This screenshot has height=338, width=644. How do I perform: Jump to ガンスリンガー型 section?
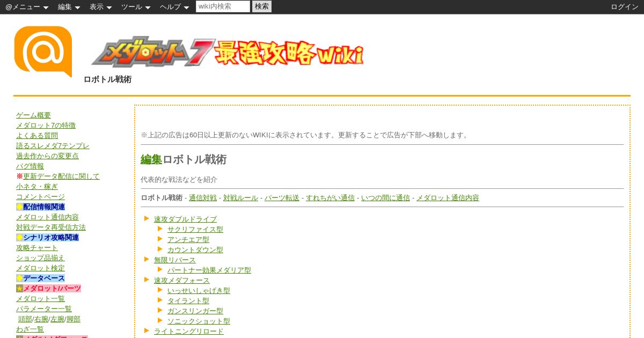pos(195,311)
